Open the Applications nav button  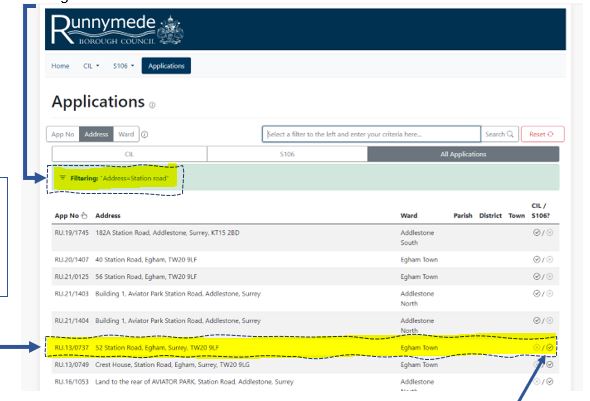166,66
